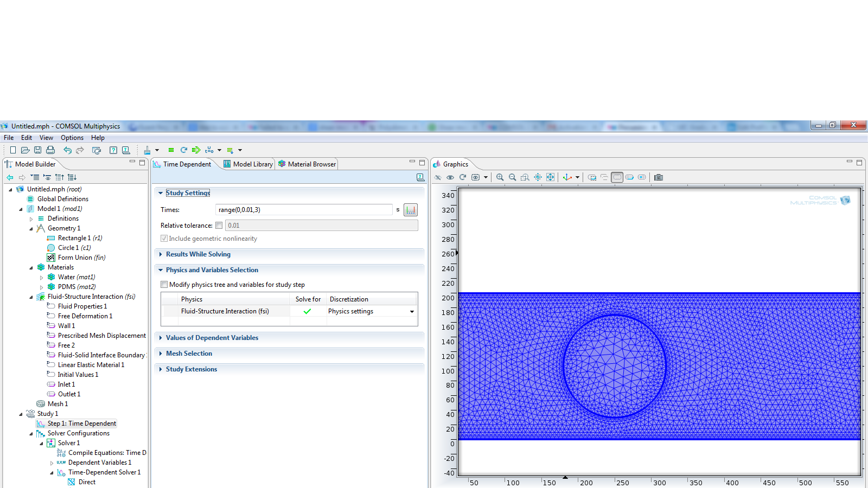Print the model using the printer icon
This screenshot has height=488, width=868.
click(50, 150)
